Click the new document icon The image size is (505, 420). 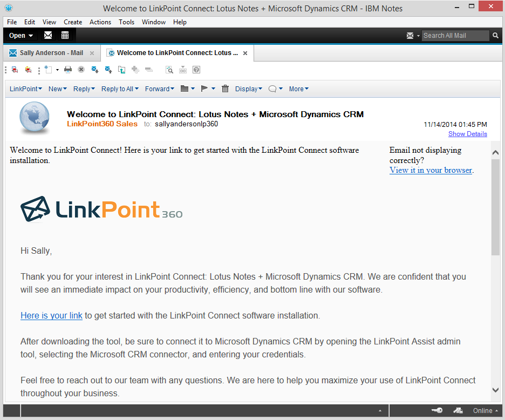(x=49, y=70)
